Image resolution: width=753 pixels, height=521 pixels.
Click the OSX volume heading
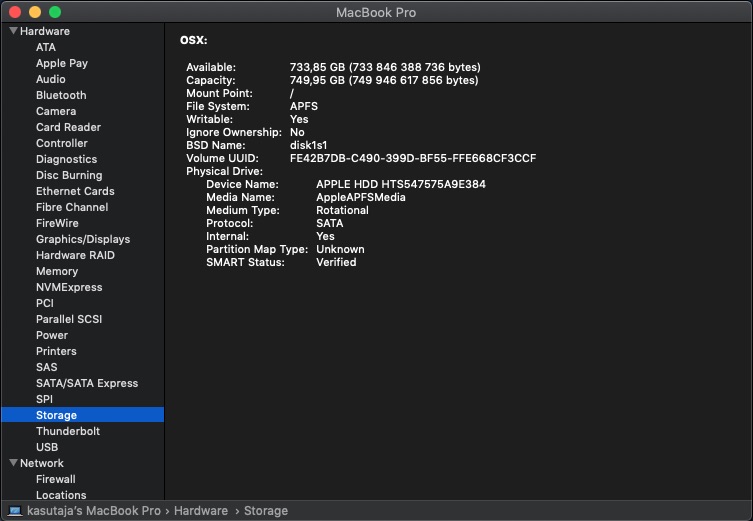194,40
